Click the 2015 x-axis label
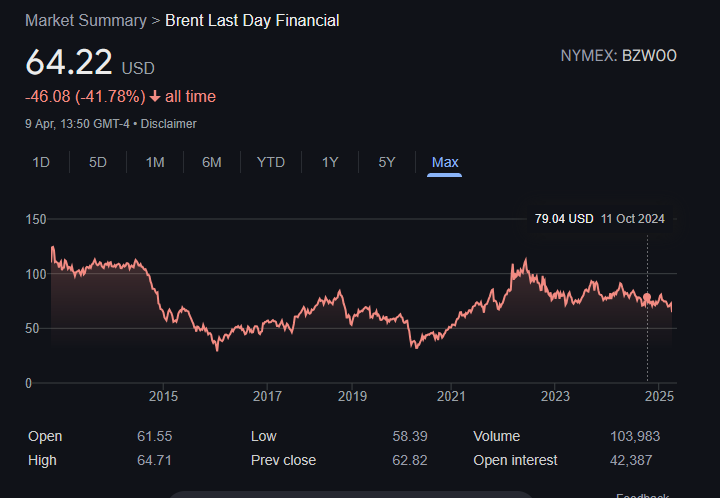The height and width of the screenshot is (498, 720). [x=163, y=397]
